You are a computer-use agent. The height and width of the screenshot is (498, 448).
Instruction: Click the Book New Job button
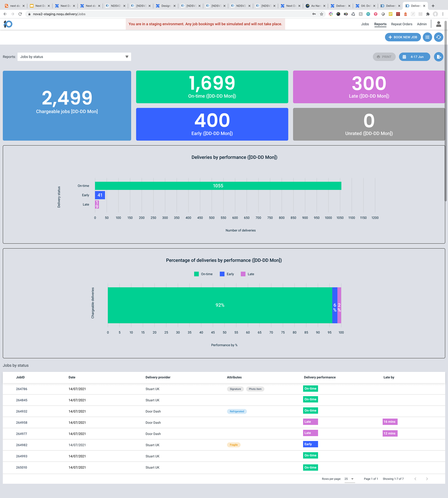[402, 37]
